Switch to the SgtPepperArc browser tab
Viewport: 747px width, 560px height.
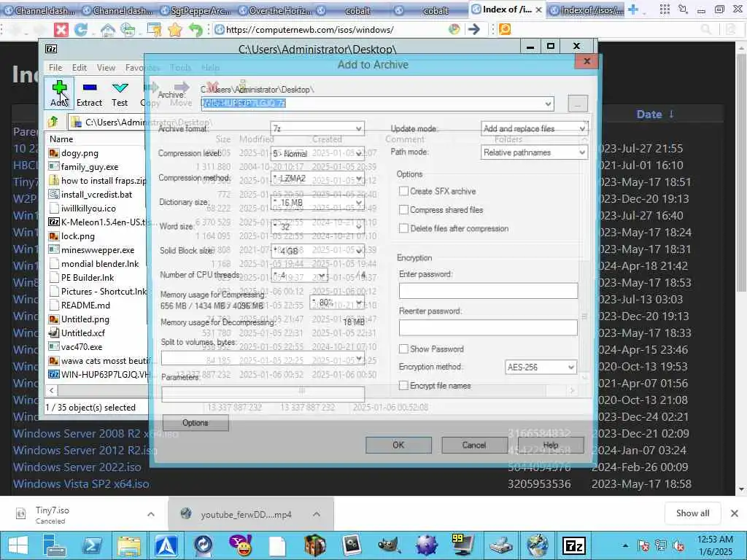[x=196, y=10]
